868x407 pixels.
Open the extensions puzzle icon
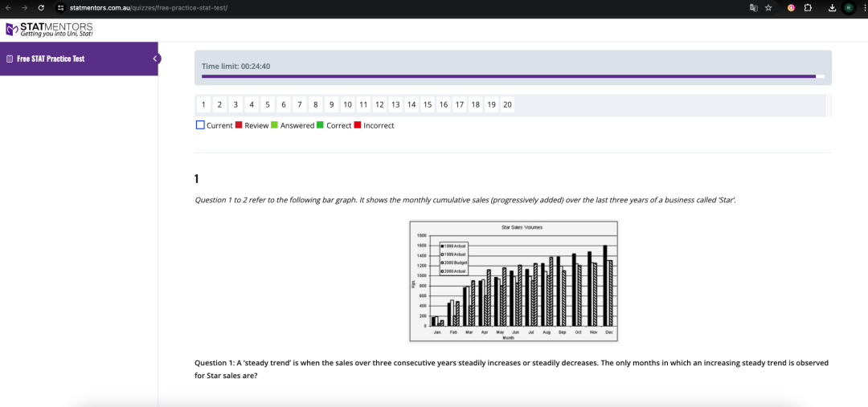point(808,8)
